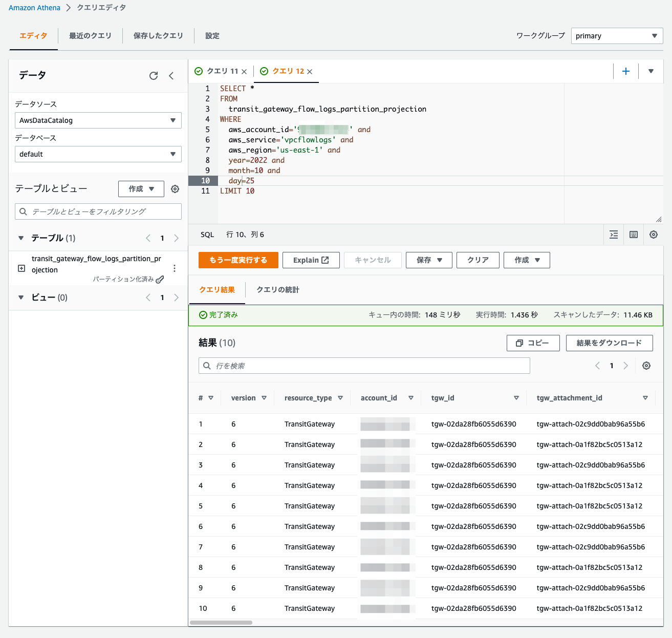
Task: Open the 保存 save dropdown arrow
Action: click(441, 260)
